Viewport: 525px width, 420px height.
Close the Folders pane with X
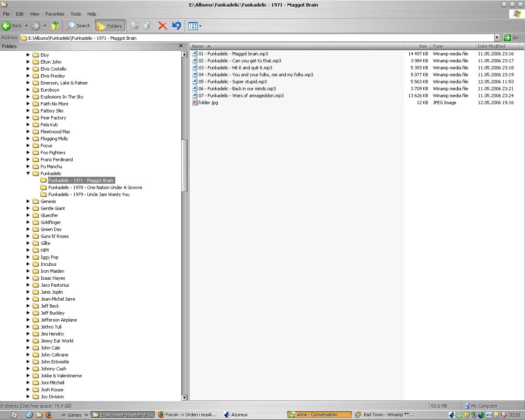(181, 46)
